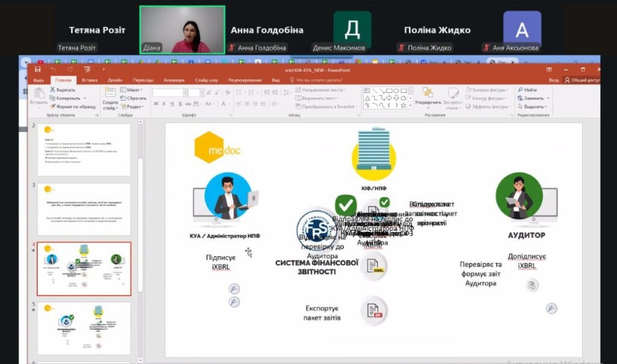Toggle italic formatting (К)
Viewport: 617px width, 364px height.
tap(163, 104)
